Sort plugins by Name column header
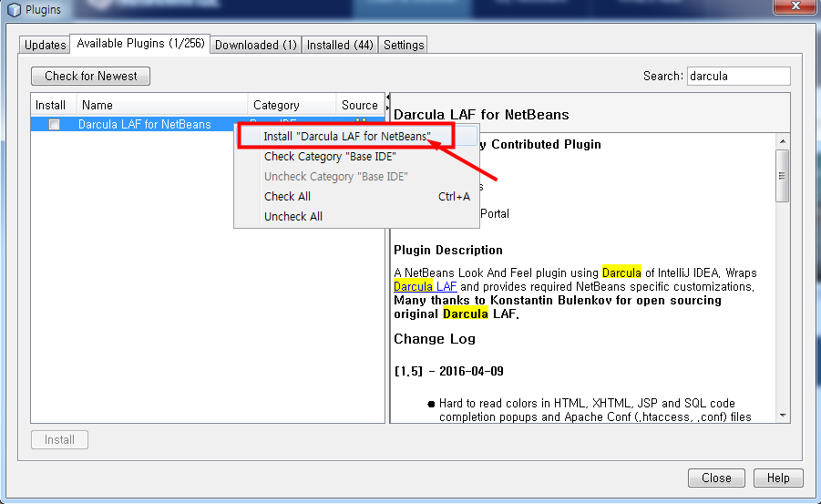Screen dimensions: 821x504 pos(162,105)
